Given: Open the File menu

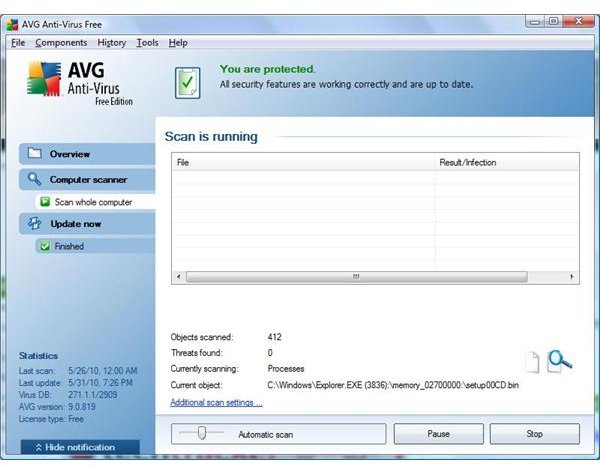Looking at the screenshot, I should point(18,42).
